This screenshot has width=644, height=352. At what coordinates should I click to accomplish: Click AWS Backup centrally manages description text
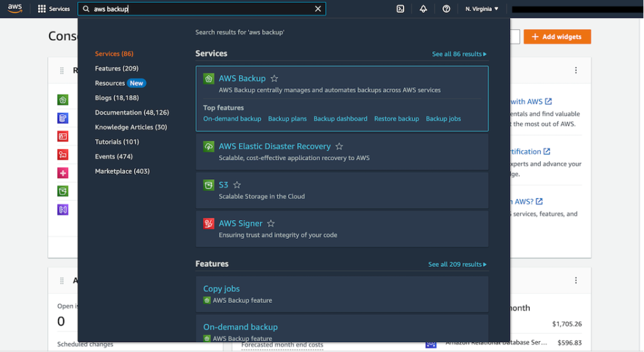[x=330, y=91]
